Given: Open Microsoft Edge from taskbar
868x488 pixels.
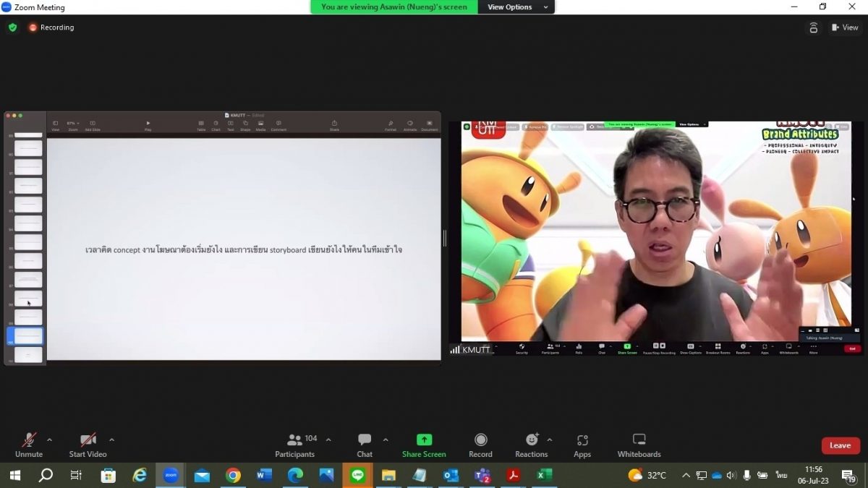Looking at the screenshot, I should click(295, 475).
